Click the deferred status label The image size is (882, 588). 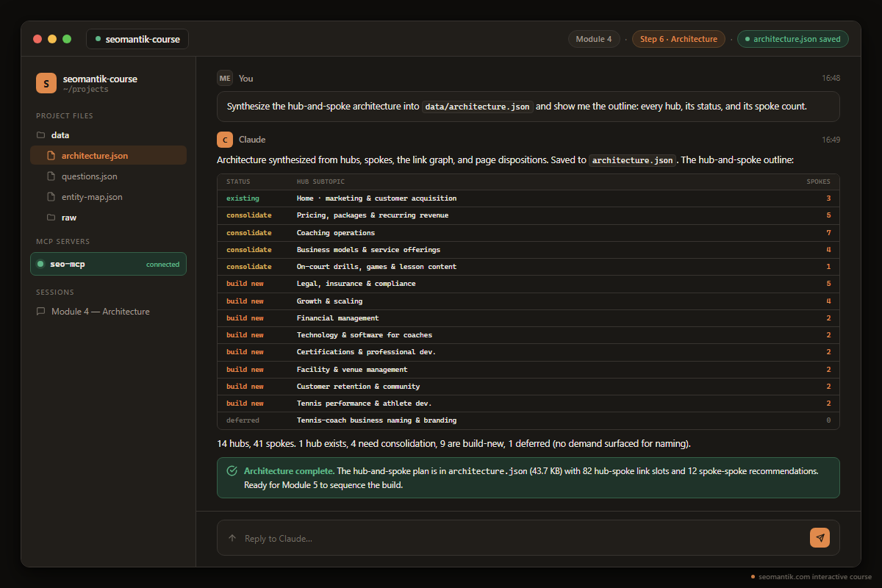(243, 420)
